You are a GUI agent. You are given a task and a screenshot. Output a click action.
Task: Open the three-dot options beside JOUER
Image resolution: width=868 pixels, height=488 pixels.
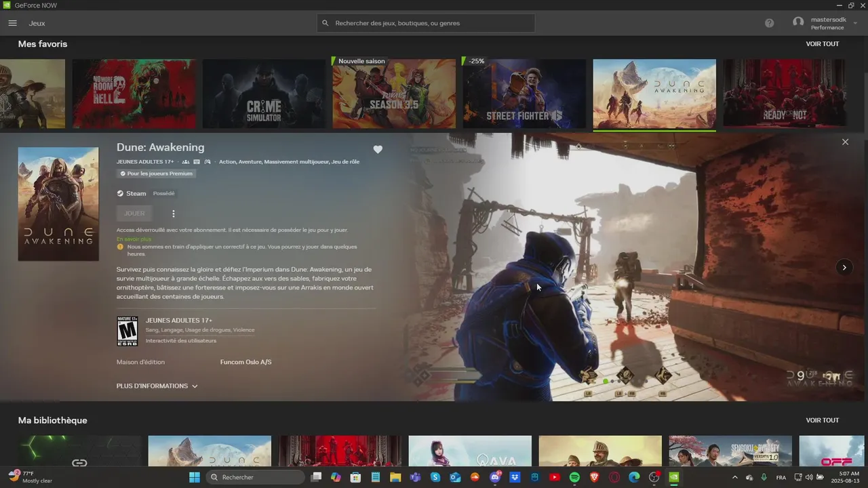[173, 213]
